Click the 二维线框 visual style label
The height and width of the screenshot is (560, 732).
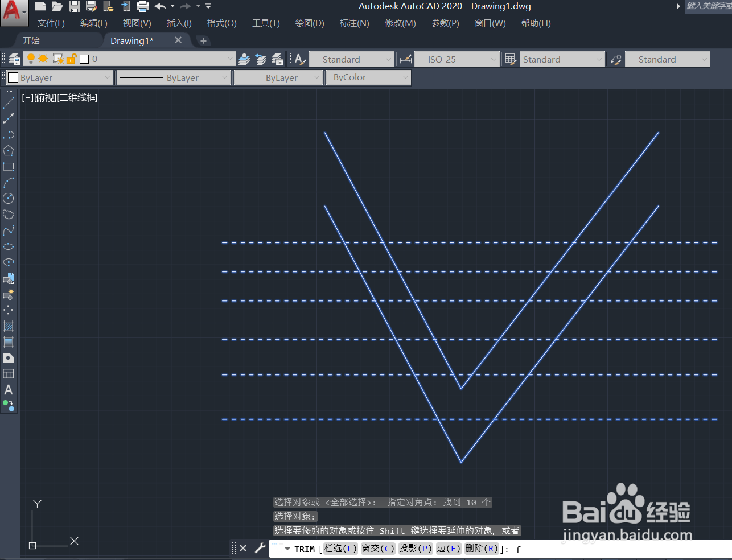coord(77,98)
